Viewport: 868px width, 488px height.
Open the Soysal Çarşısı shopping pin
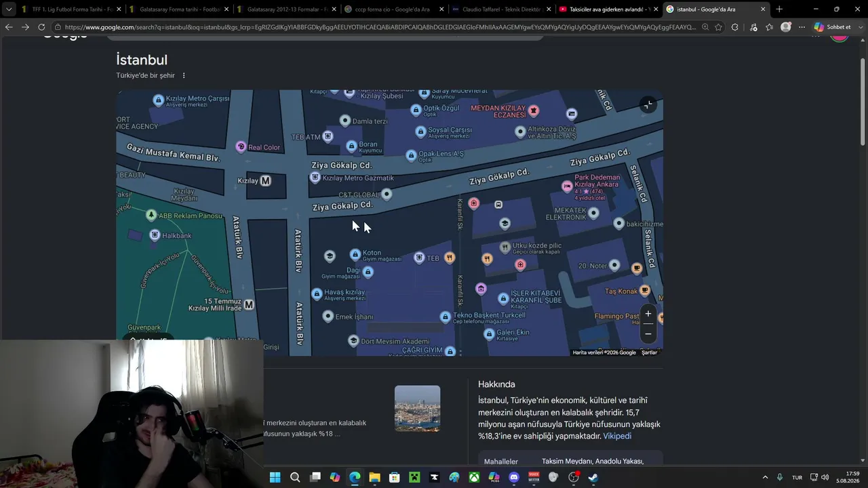pos(420,131)
